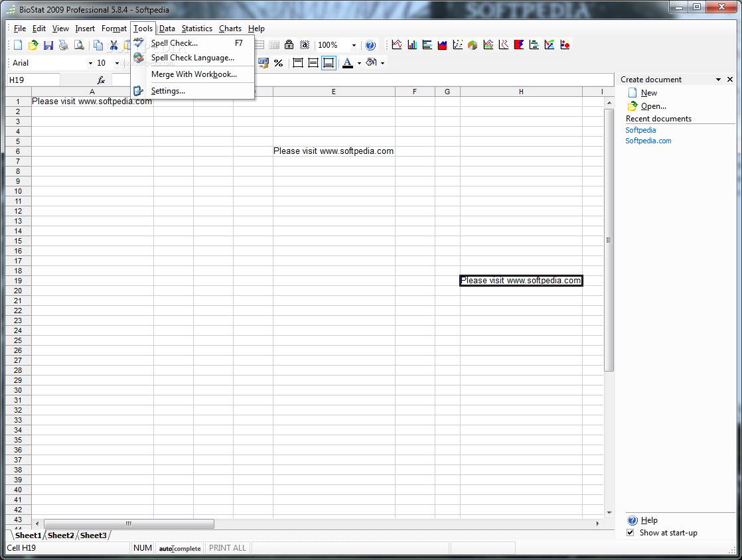Click the fx insert function button

coord(101,80)
